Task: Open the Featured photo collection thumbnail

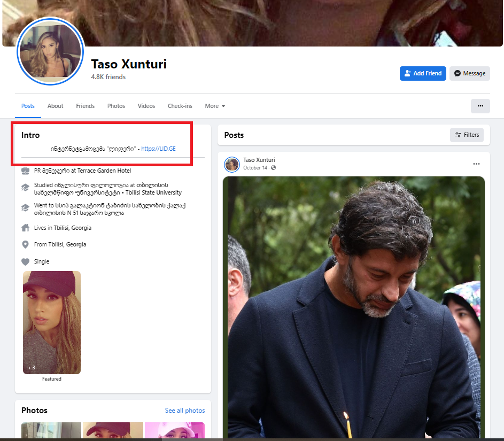Action: tap(52, 322)
